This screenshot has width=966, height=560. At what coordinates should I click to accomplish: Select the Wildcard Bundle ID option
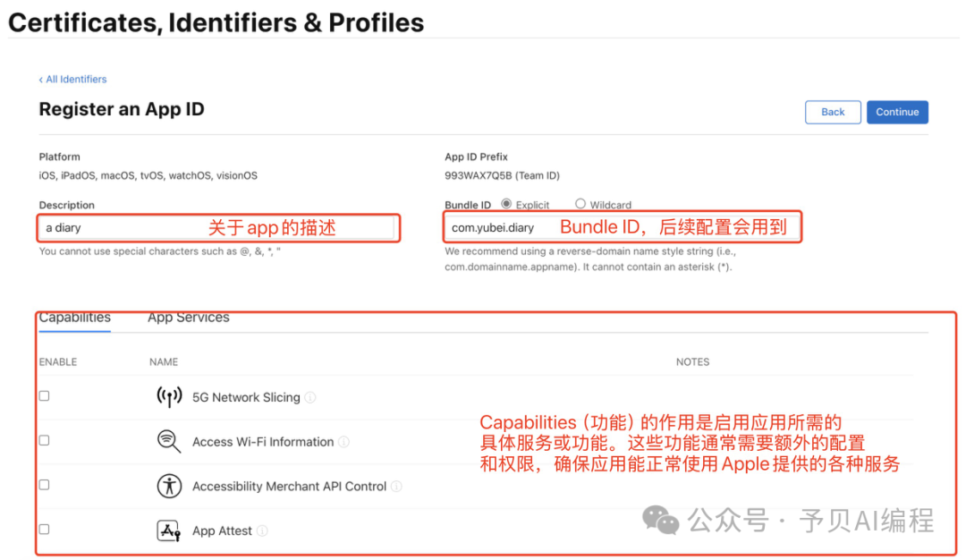580,204
